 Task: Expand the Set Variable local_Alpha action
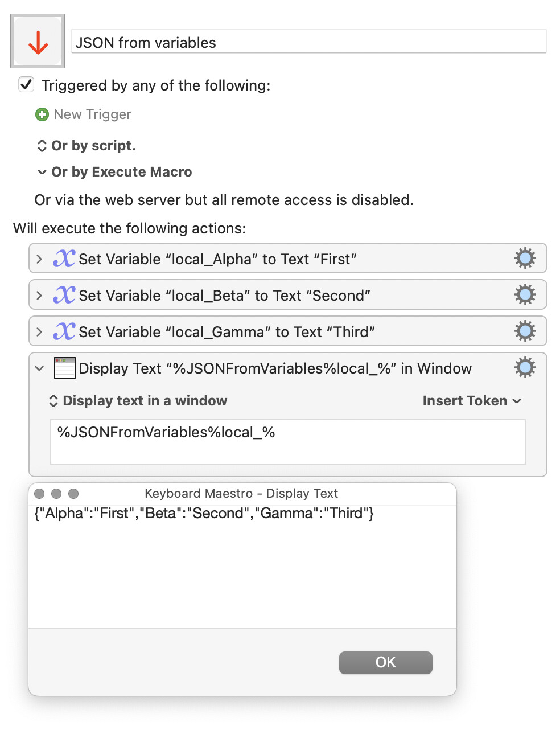pos(39,259)
